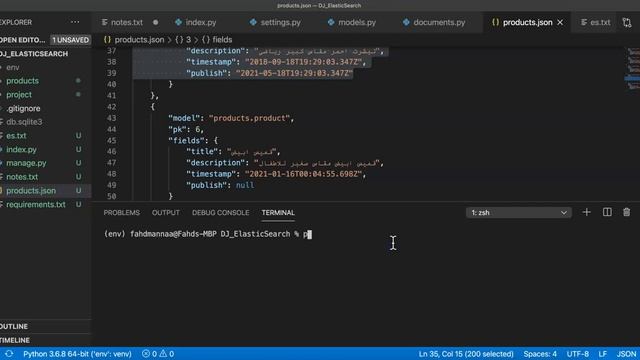Expand the products folder in Explorer

(22, 81)
